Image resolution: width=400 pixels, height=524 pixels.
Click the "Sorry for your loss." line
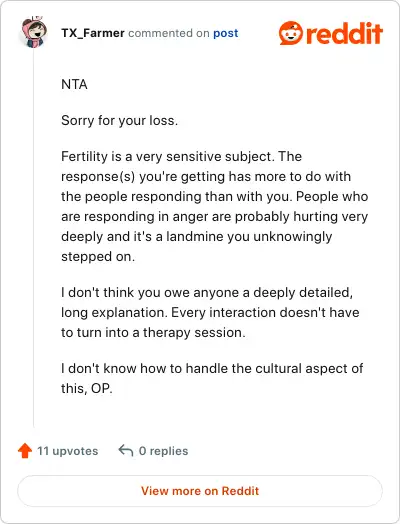tap(119, 120)
